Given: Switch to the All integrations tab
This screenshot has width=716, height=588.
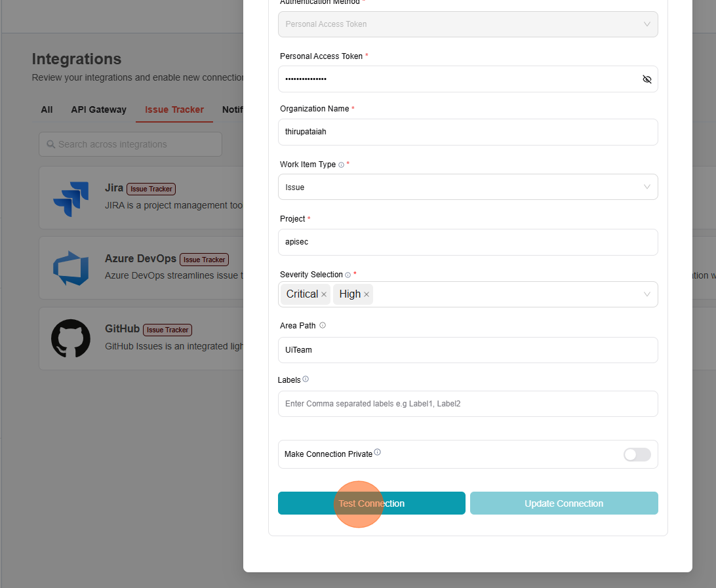Looking at the screenshot, I should coord(47,109).
